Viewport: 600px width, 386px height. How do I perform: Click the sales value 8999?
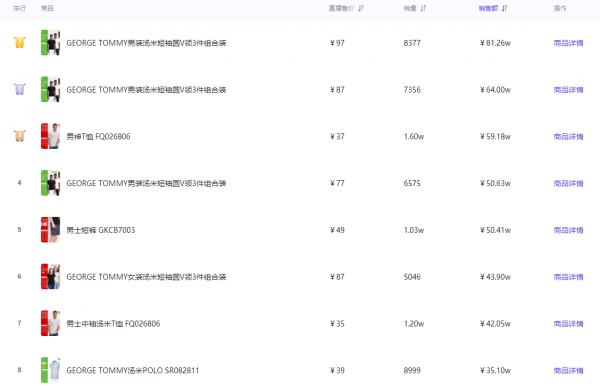[412, 370]
